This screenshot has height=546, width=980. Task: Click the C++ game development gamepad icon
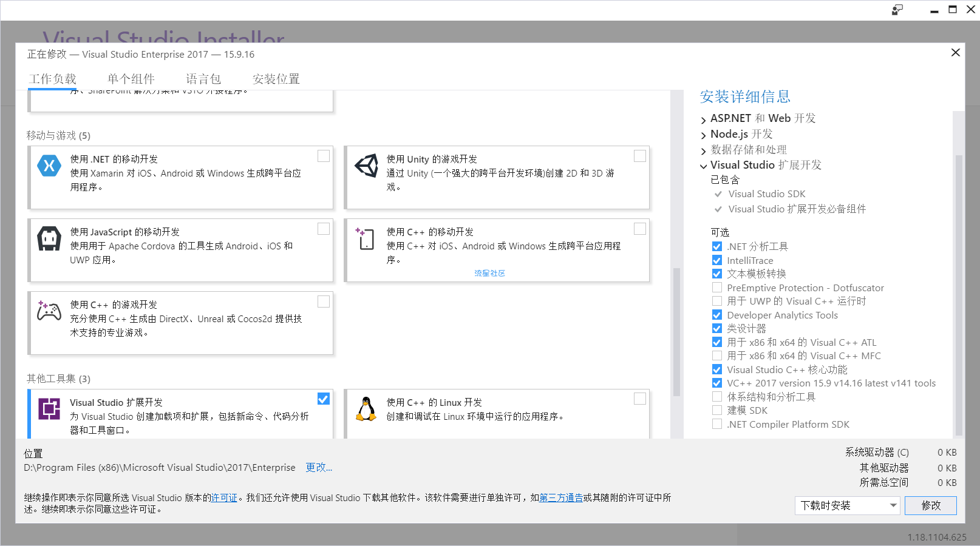[x=49, y=311]
